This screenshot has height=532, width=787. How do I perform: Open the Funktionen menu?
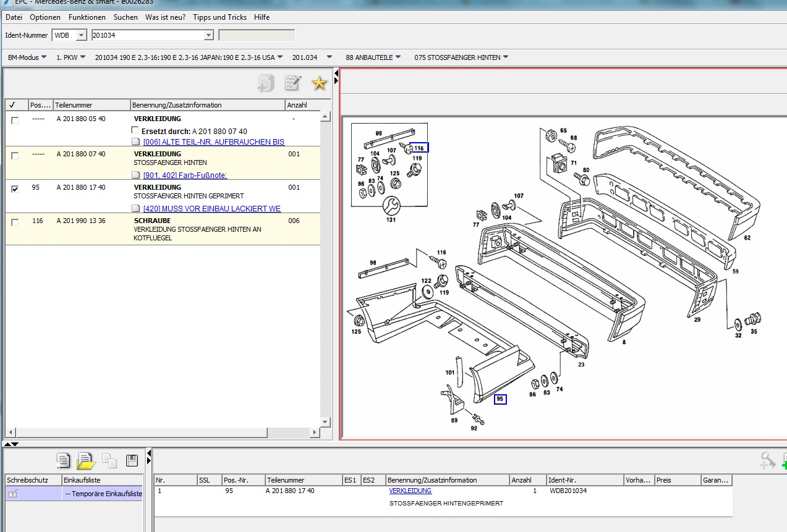[x=87, y=17]
